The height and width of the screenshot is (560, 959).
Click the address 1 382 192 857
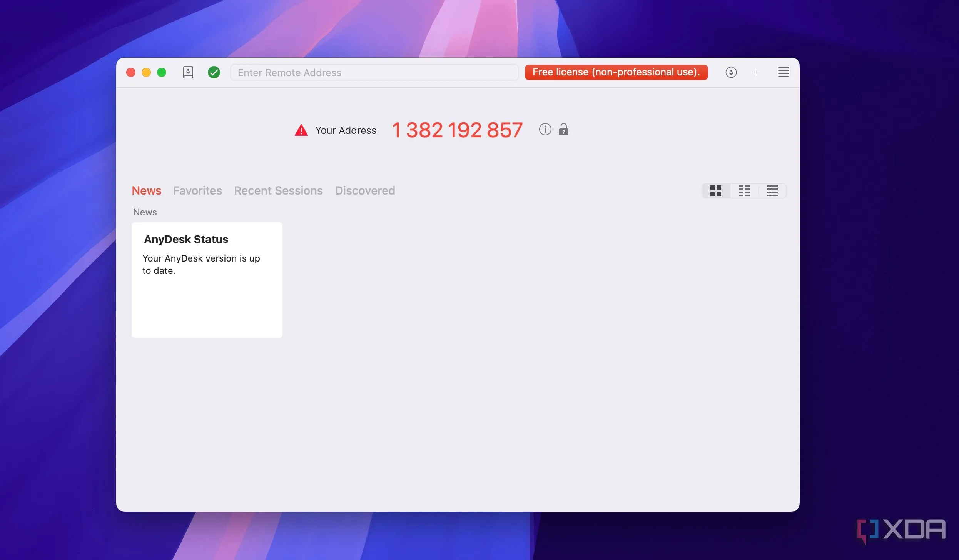pyautogui.click(x=457, y=130)
